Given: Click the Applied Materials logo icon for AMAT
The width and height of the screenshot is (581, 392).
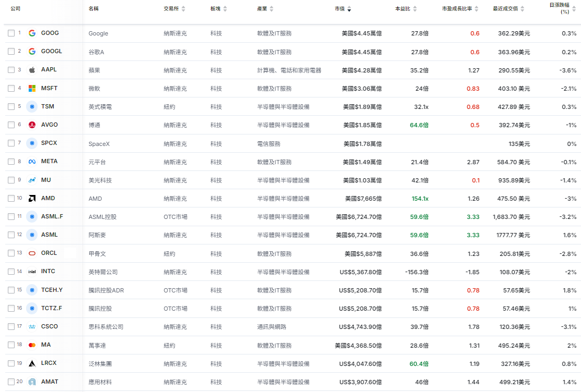Looking at the screenshot, I should 32,382.
